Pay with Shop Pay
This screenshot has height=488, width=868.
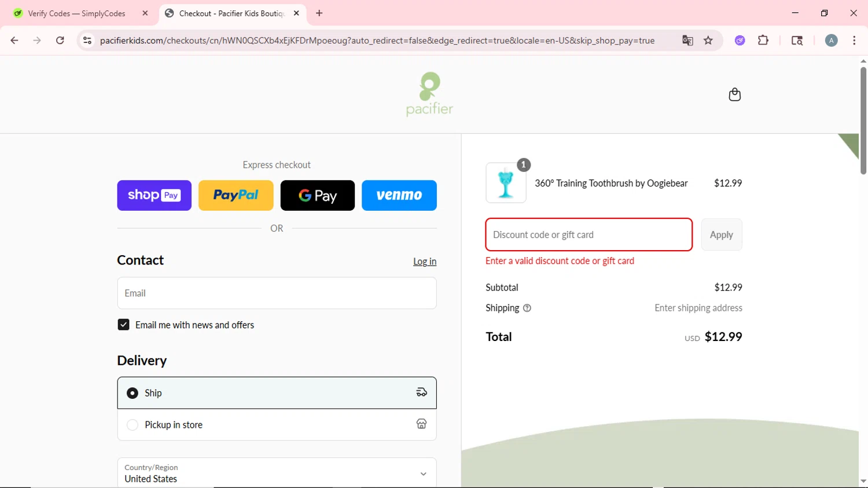coord(155,195)
